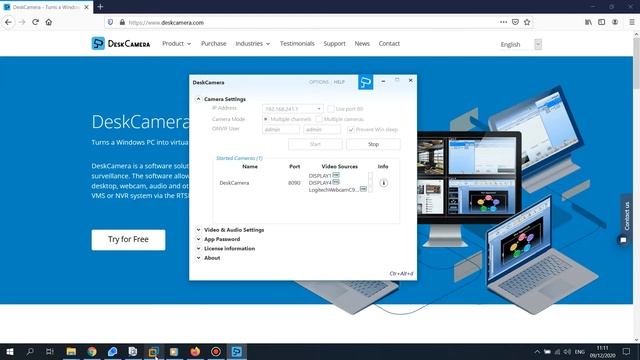640x360 pixels.
Task: Click the site security padlock icon
Action: click(122, 22)
